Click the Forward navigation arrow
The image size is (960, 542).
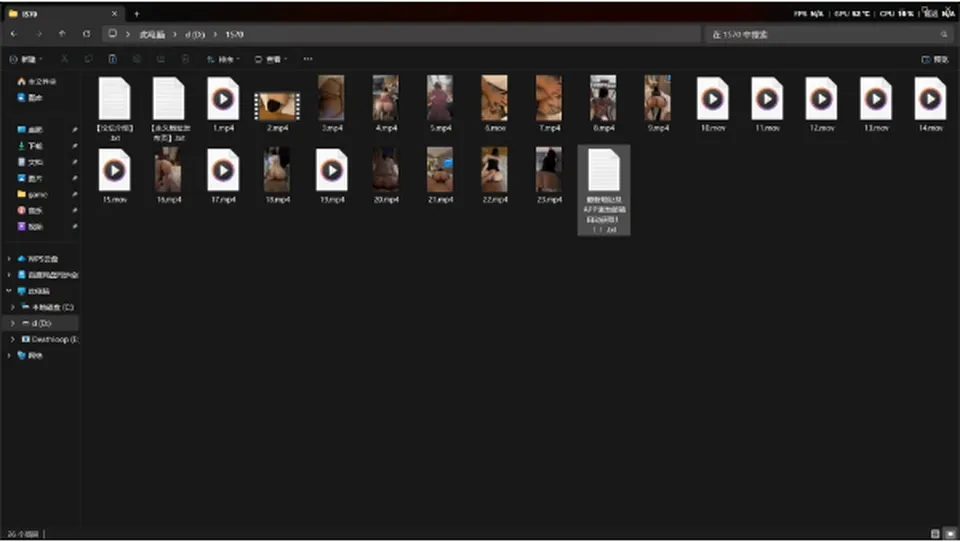pos(39,34)
